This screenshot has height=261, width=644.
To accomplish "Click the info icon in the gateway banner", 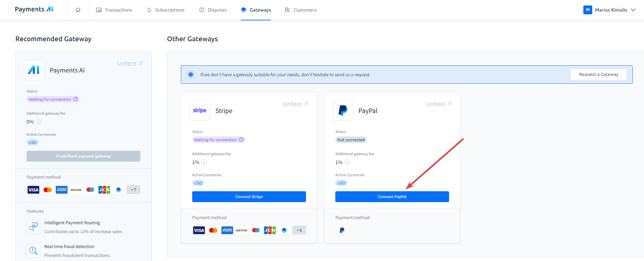I will (x=191, y=75).
